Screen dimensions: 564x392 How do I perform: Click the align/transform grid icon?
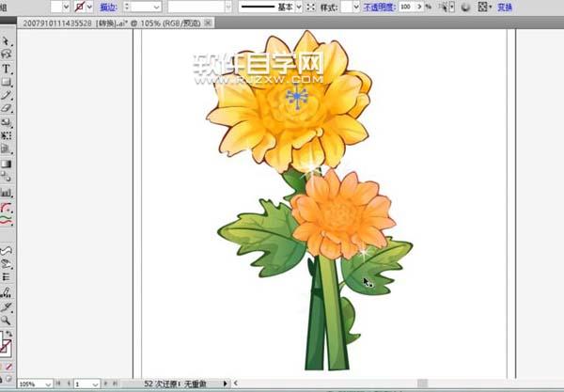482,7
